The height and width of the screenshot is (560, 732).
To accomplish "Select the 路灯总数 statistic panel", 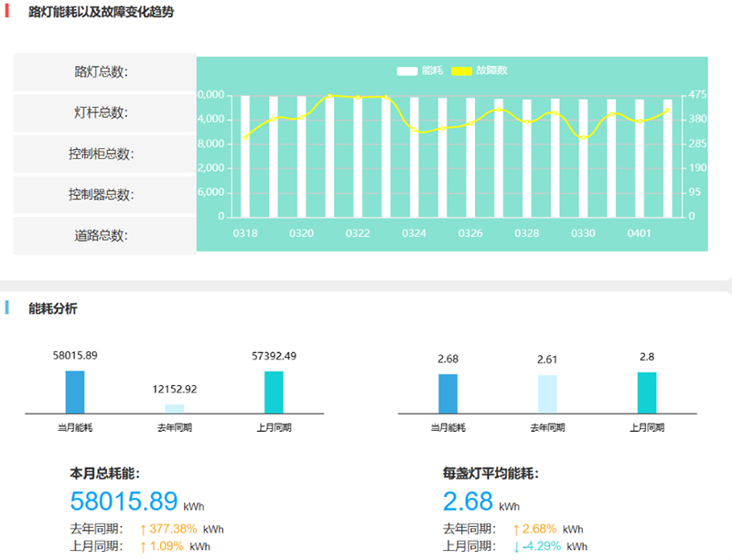I will coord(101,71).
